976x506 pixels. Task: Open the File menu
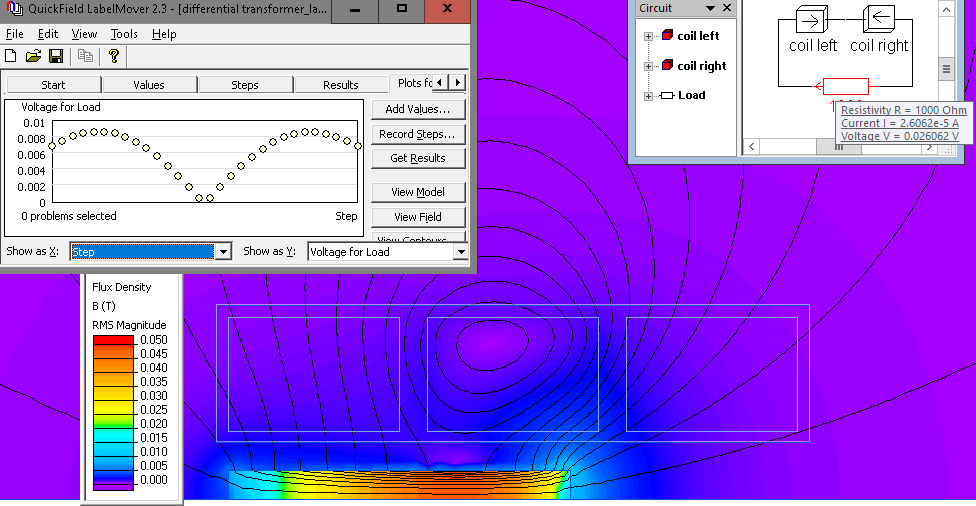point(14,34)
